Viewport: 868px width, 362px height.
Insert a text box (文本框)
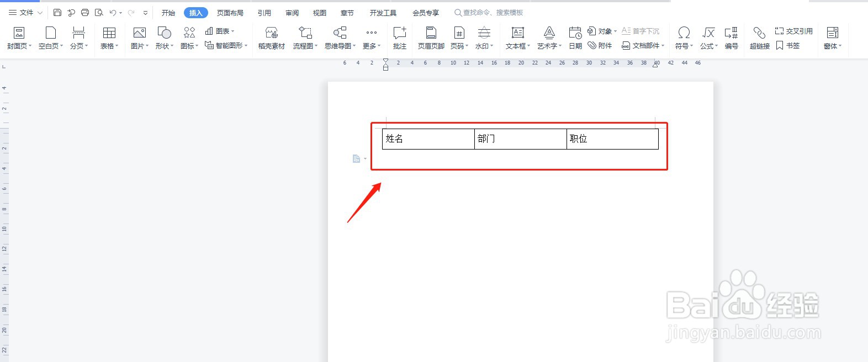point(518,38)
